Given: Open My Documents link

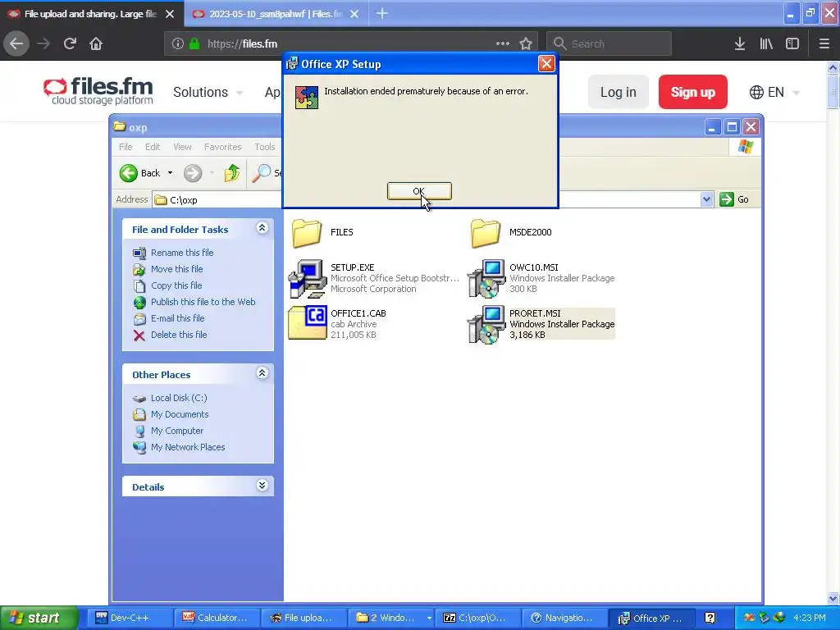Looking at the screenshot, I should (x=180, y=414).
